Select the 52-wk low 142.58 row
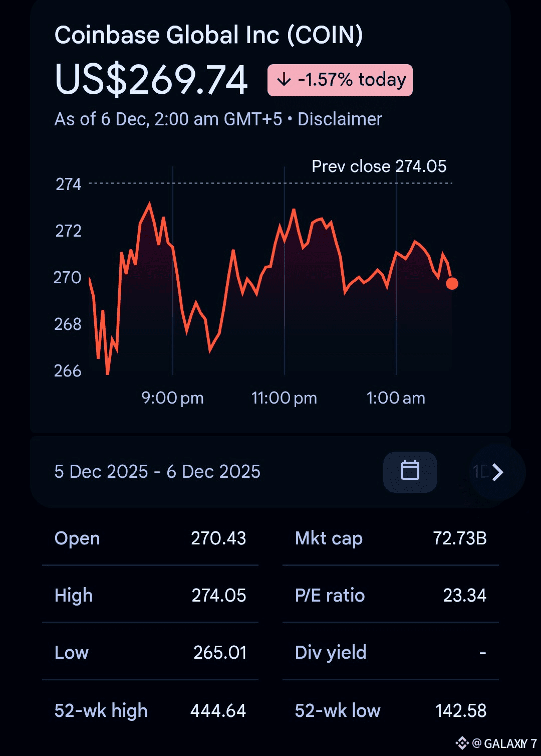Screen dimensions: 541x756 click(391, 710)
